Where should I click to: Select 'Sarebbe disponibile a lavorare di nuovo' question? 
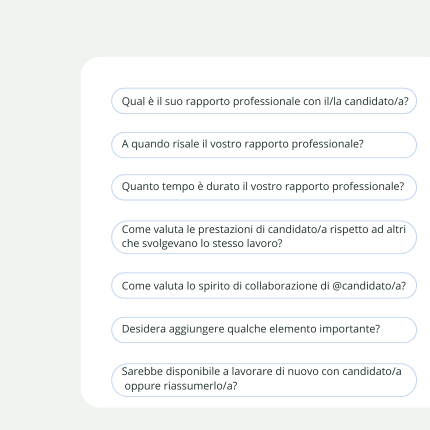click(x=264, y=380)
